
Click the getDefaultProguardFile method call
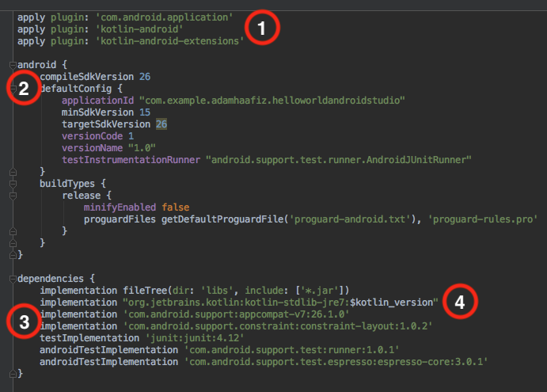[222, 219]
